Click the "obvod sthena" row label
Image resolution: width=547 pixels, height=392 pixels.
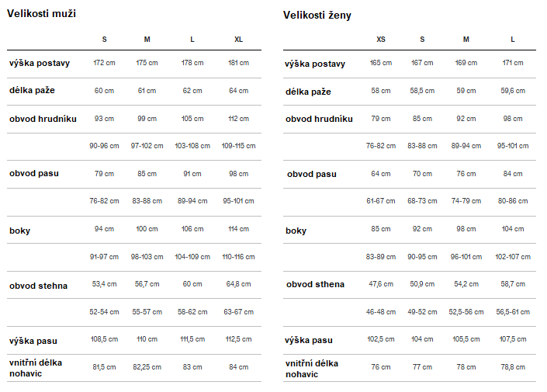[315, 284]
